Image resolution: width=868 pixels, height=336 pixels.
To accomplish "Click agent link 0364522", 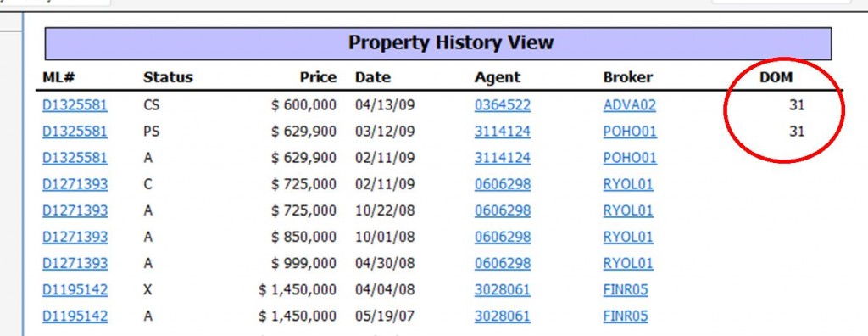I will pos(502,105).
